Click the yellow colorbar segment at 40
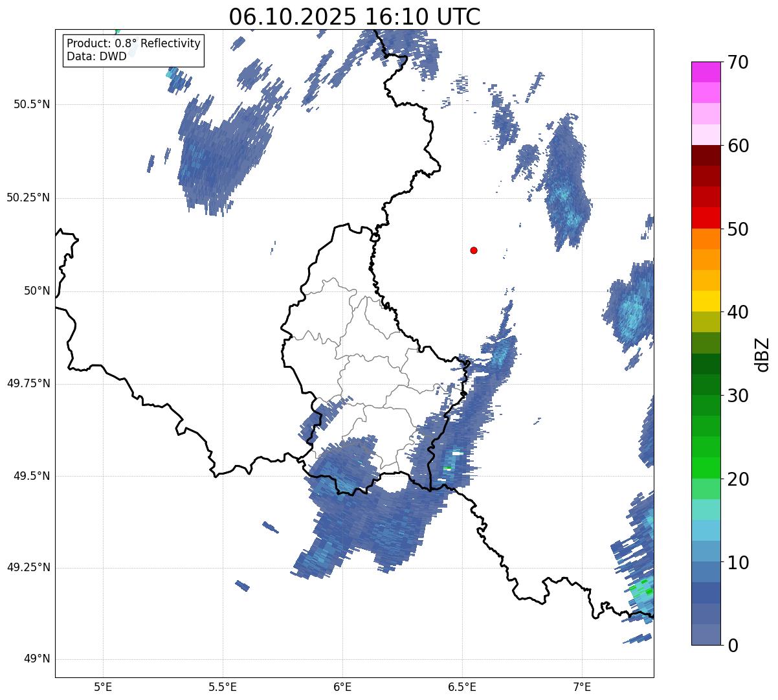Screen dimensions: 778x700 click(706, 301)
